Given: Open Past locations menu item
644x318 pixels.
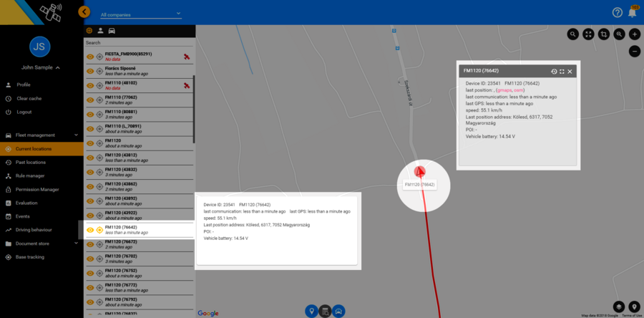Looking at the screenshot, I should [x=31, y=163].
